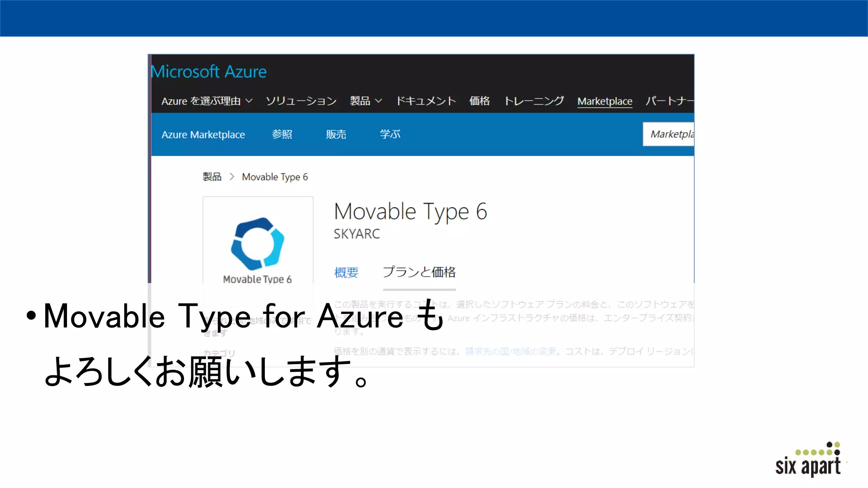Open the ドキュメント nav link
Viewport: 868px width, 488px height.
pyautogui.click(x=426, y=101)
